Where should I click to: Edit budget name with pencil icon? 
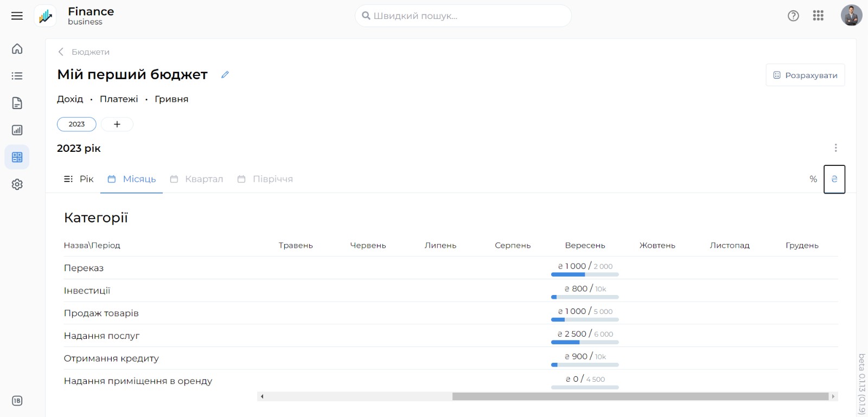[225, 75]
